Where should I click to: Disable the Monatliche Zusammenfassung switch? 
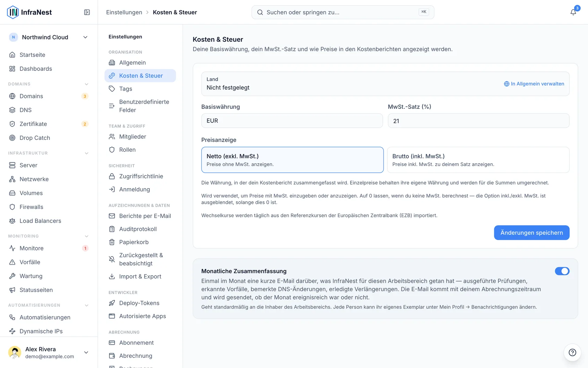(x=562, y=271)
